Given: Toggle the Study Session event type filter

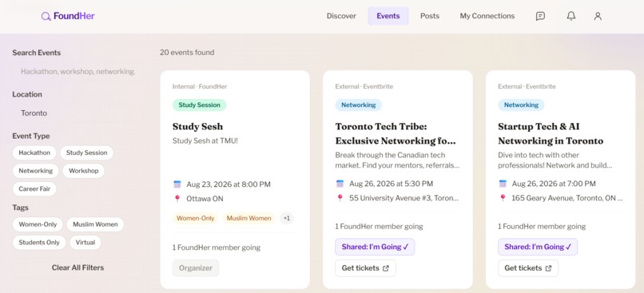Looking at the screenshot, I should pos(86,152).
